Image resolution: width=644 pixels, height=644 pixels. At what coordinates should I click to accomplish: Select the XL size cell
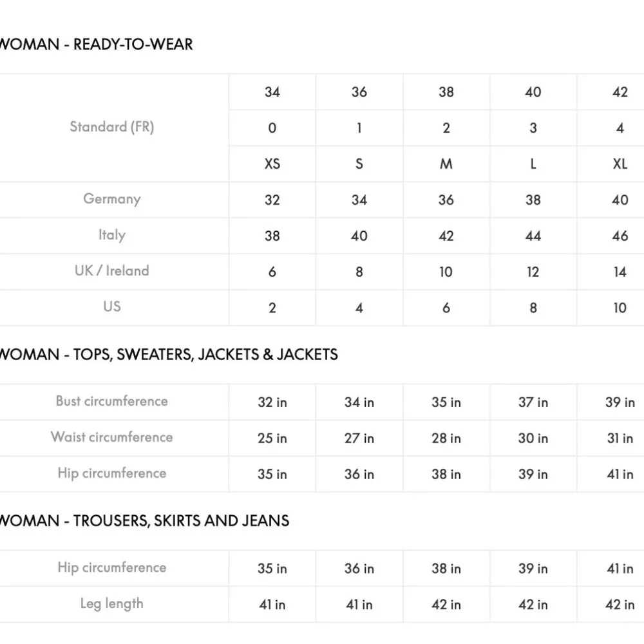pyautogui.click(x=620, y=164)
